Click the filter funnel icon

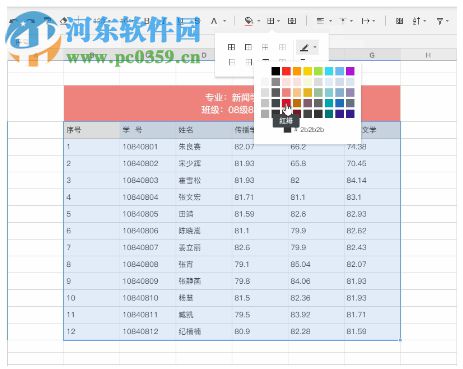(x=440, y=21)
